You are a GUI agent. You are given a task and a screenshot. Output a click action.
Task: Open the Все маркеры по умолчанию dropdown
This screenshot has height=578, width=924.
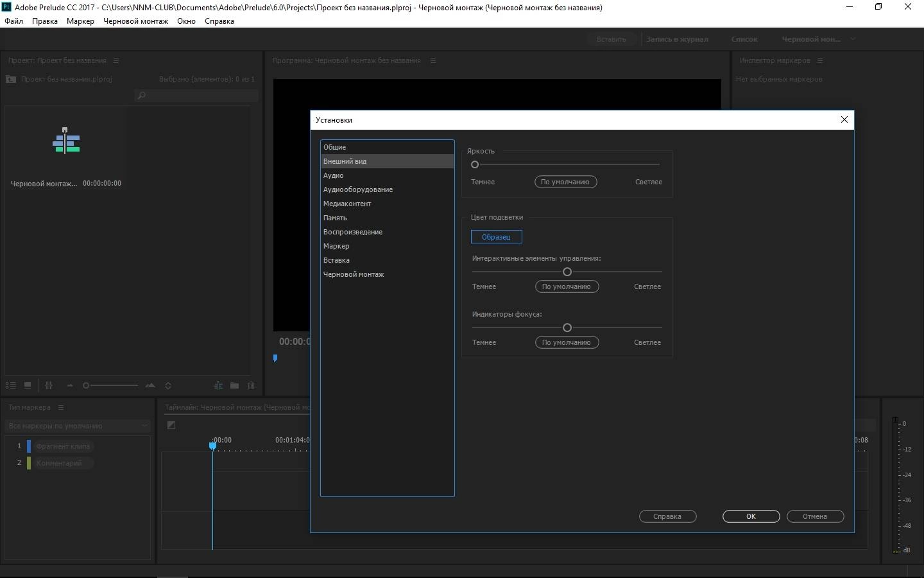pyautogui.click(x=78, y=426)
